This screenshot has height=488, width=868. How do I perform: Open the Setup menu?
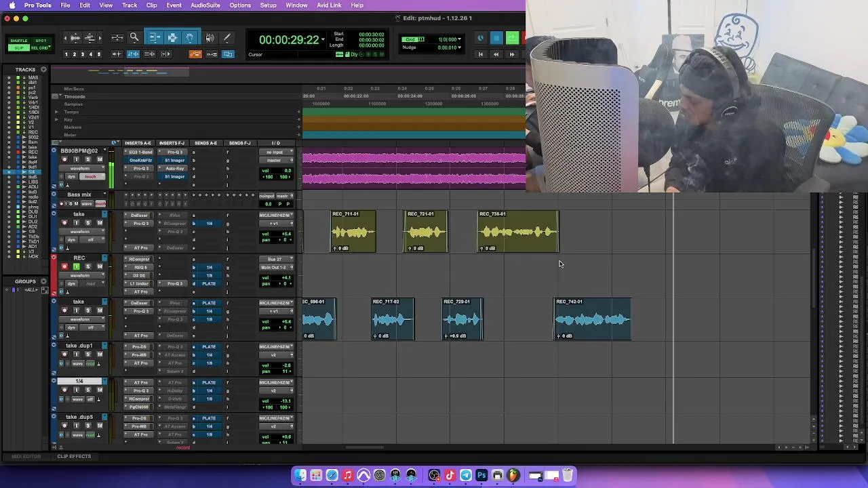268,5
